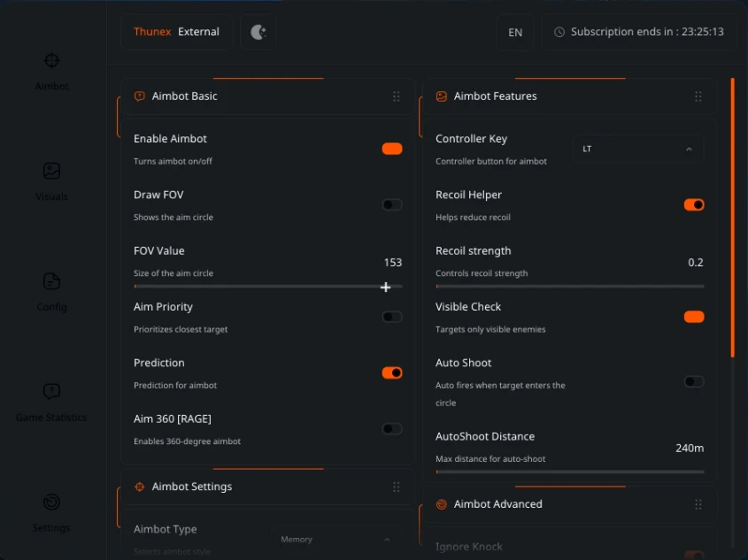Screen dimensions: 748x560
Task: Disable the Prediction switch
Action: [x=392, y=372]
